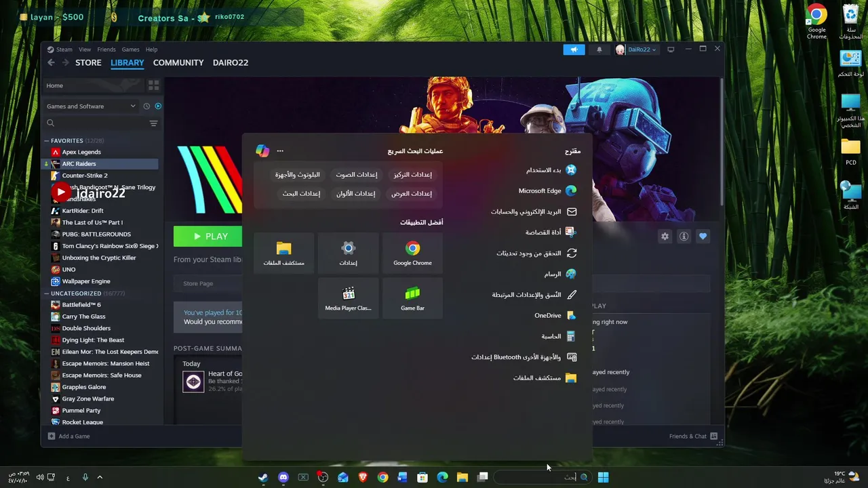Click Steam's forward navigation arrow

point(66,62)
